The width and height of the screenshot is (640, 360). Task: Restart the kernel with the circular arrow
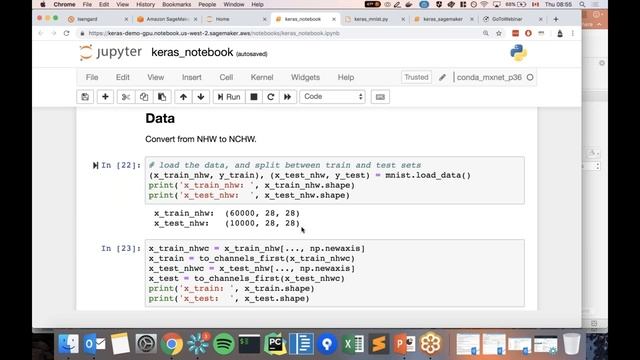coord(271,97)
